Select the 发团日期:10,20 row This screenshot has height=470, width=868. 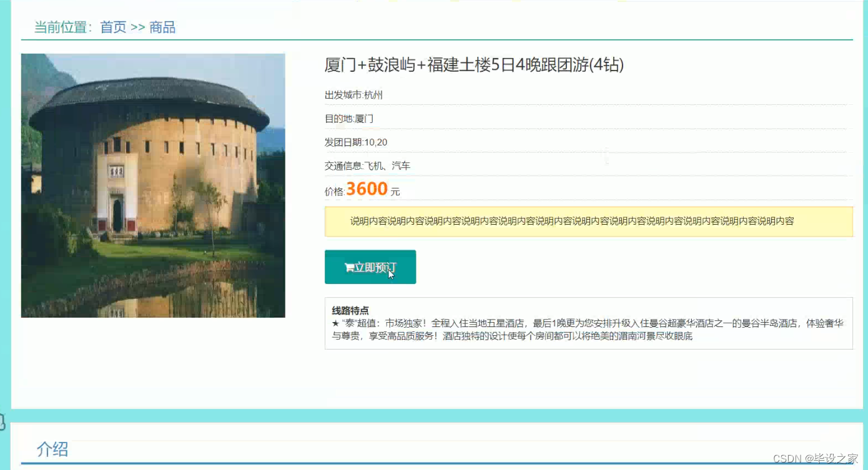tap(588, 142)
